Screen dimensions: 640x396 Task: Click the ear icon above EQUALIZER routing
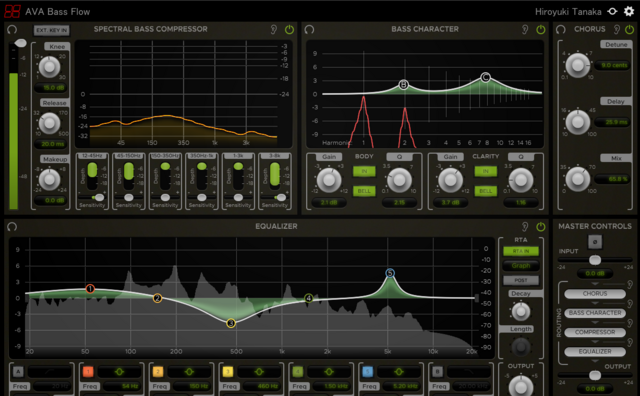point(630,342)
